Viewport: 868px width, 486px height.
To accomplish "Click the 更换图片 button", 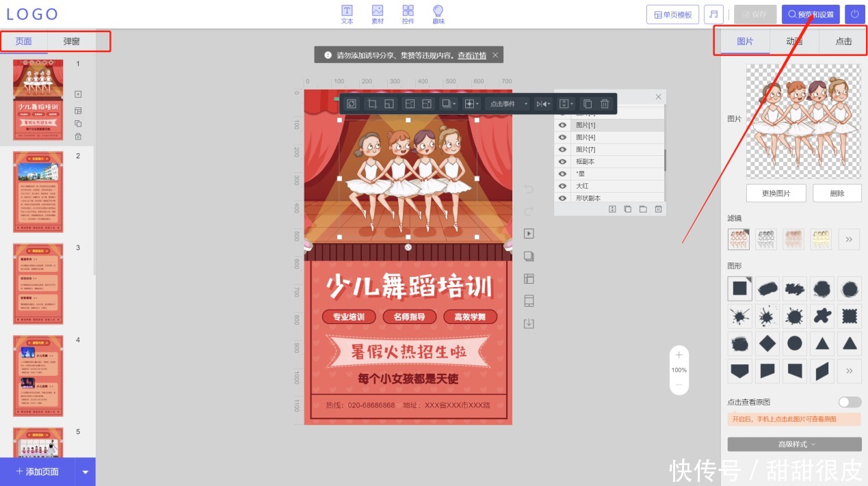I will (776, 193).
